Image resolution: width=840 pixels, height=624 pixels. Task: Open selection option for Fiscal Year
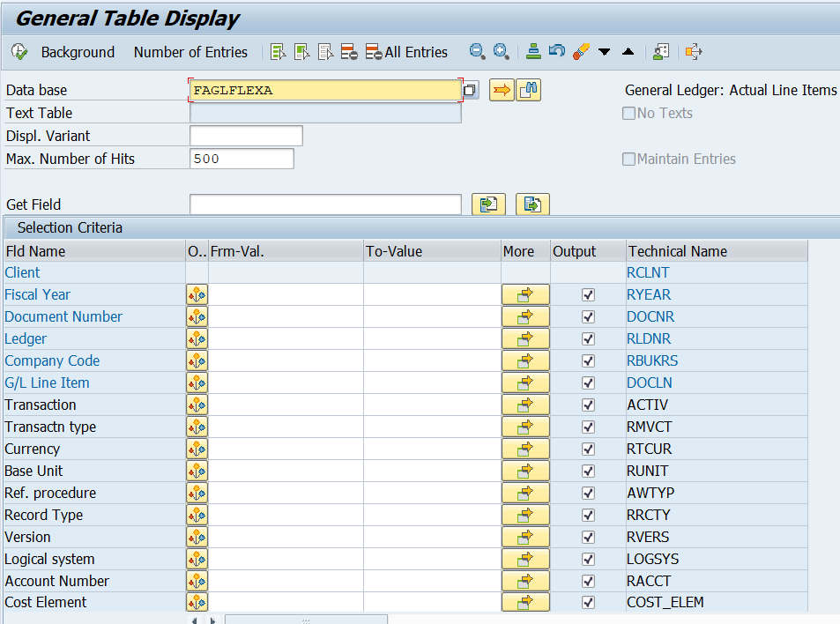click(197, 294)
